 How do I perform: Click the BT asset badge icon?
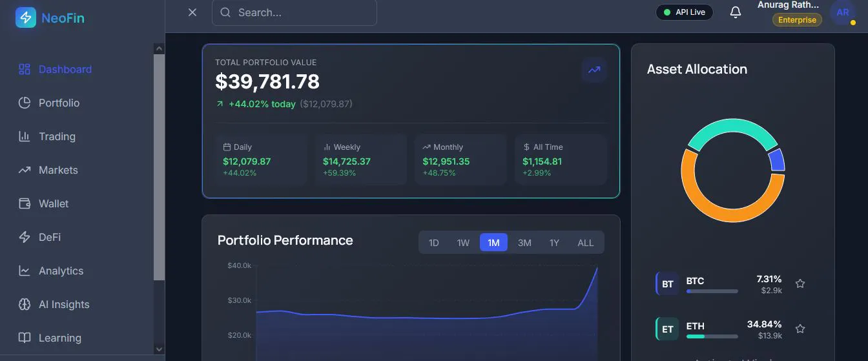pyautogui.click(x=667, y=284)
